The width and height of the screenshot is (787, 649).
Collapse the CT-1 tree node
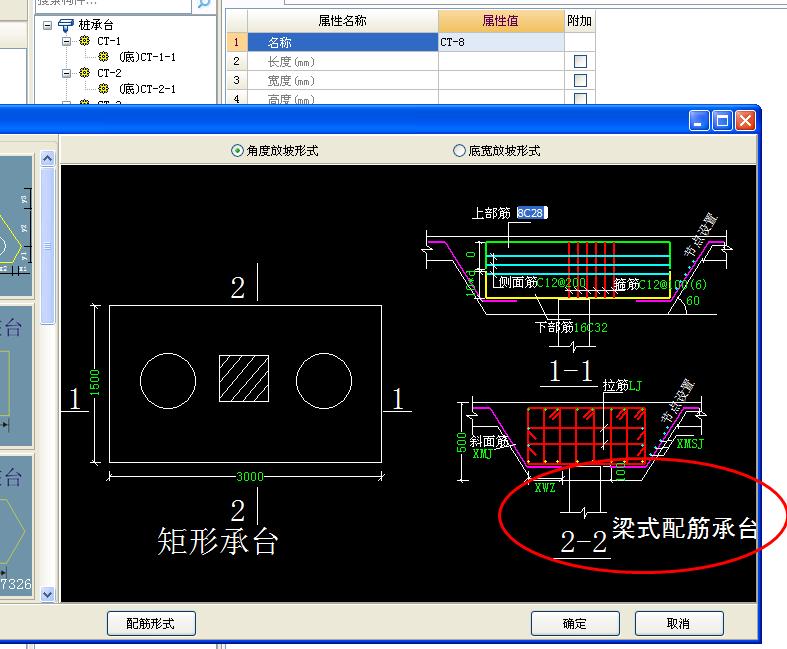66,41
